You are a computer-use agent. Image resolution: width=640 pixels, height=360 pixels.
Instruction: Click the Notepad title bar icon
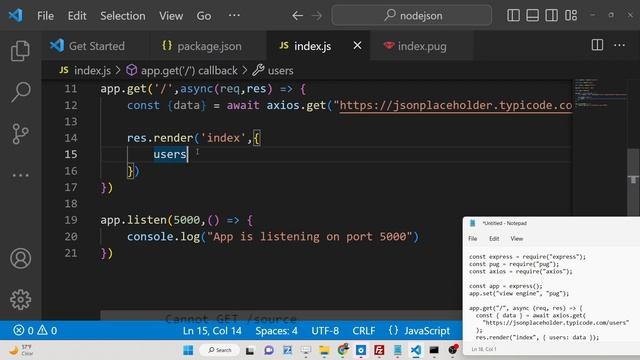(473, 223)
